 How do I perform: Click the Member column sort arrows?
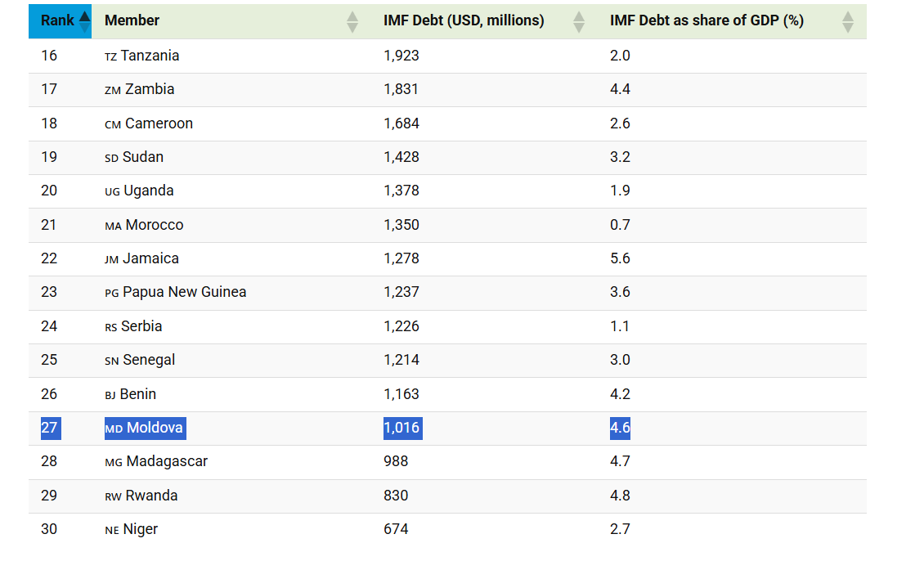pyautogui.click(x=352, y=22)
